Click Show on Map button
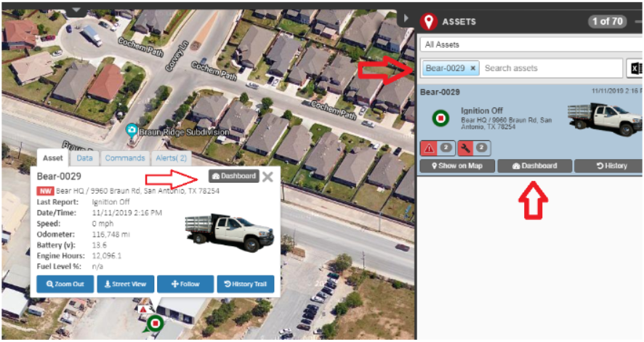 (x=456, y=166)
